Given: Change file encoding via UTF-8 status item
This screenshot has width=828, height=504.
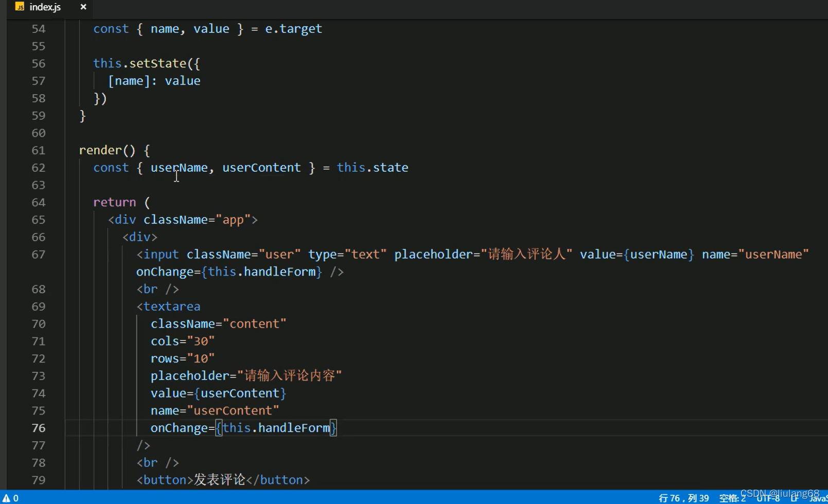Looking at the screenshot, I should pos(768,498).
